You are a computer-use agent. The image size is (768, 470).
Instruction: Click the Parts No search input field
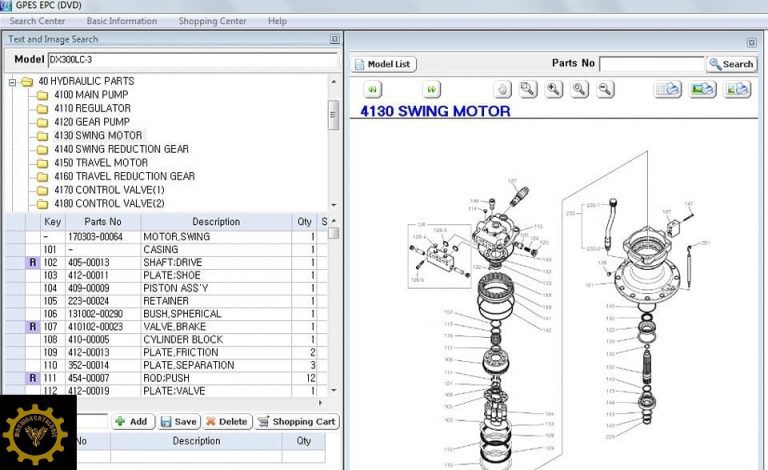(x=651, y=64)
